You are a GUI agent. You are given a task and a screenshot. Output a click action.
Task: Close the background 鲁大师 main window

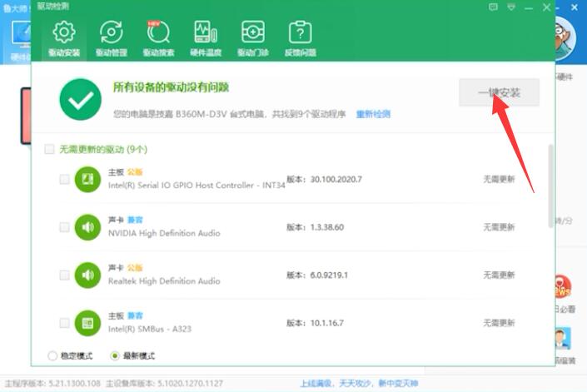(575, 7)
